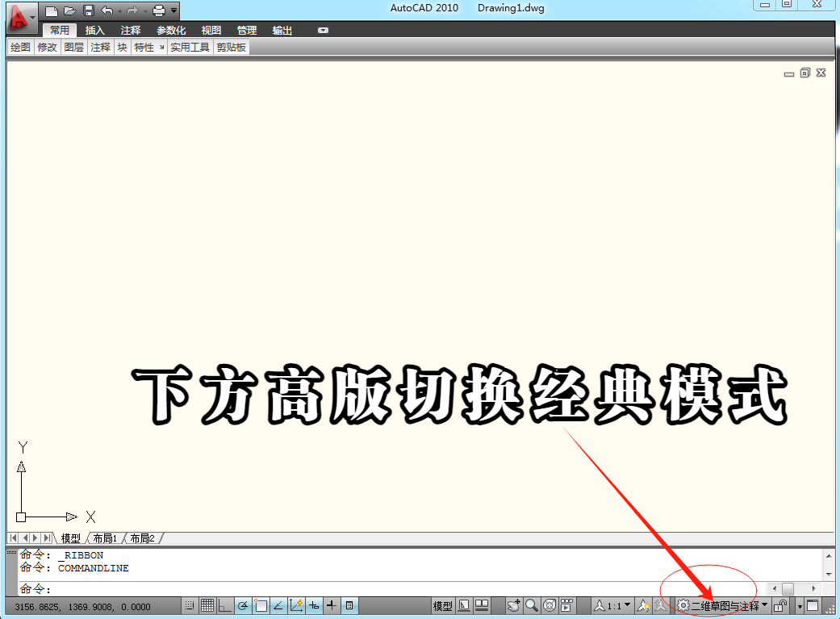The image size is (840, 619).
Task: Open the ShowMotion icon
Action: pos(566,605)
